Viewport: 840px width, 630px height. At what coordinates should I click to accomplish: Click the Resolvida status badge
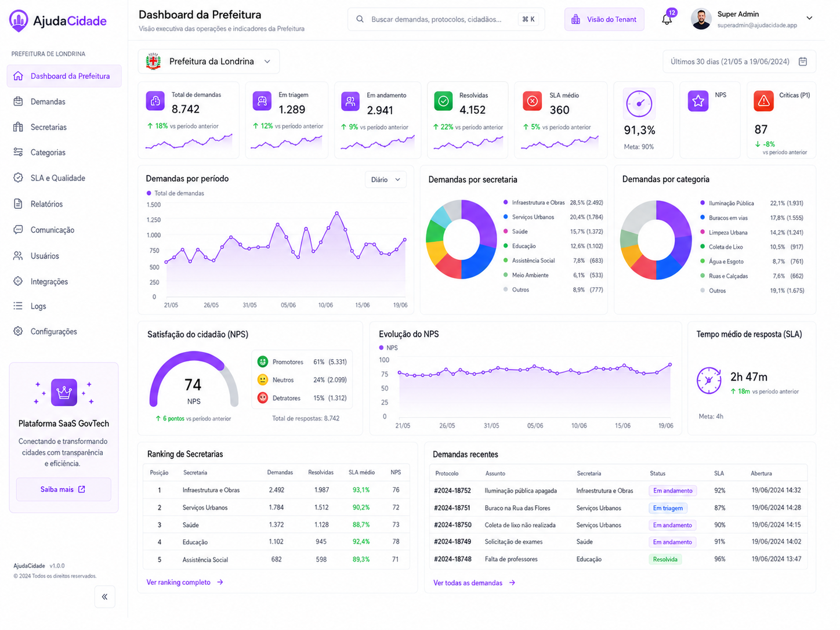[x=665, y=560]
